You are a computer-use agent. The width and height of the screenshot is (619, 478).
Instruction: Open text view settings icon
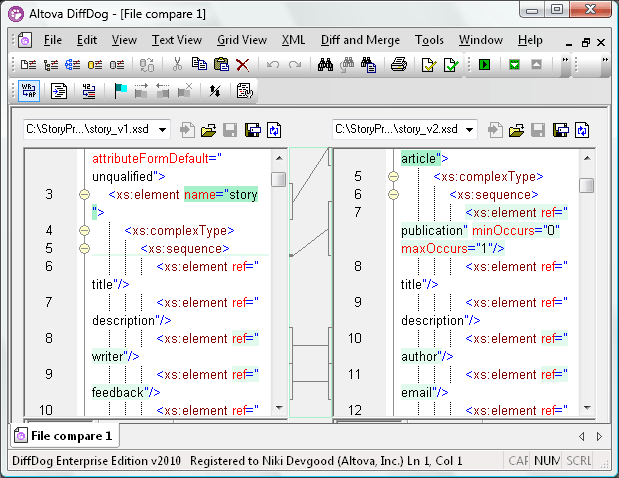tap(245, 91)
